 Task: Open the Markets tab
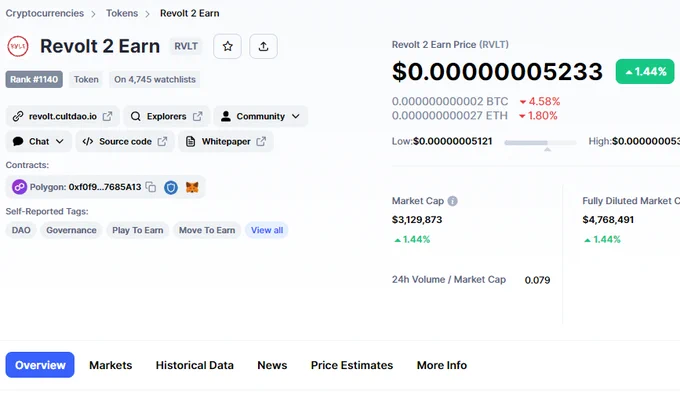pyautogui.click(x=111, y=365)
